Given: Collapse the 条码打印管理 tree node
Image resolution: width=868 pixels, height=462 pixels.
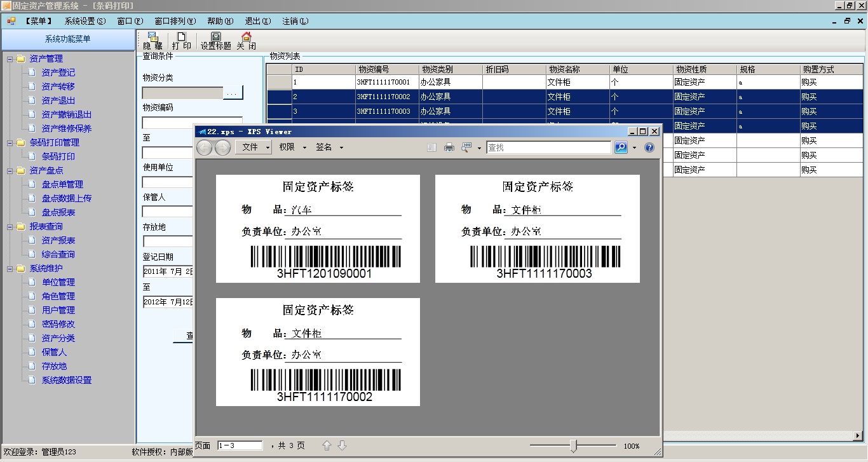Looking at the screenshot, I should coord(10,143).
